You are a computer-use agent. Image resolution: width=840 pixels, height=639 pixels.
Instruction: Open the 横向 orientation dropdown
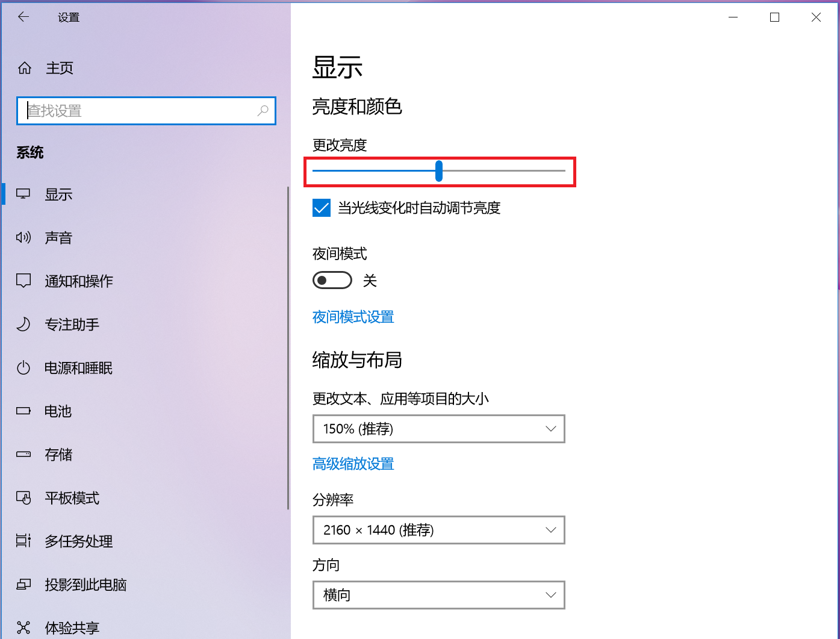tap(438, 595)
